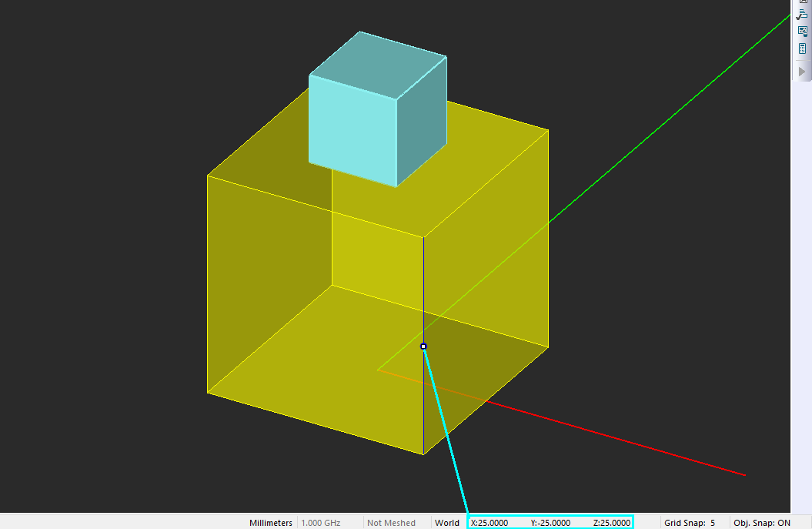Image resolution: width=812 pixels, height=529 pixels.
Task: Click the X:25.0000 coordinate readout
Action: click(490, 523)
